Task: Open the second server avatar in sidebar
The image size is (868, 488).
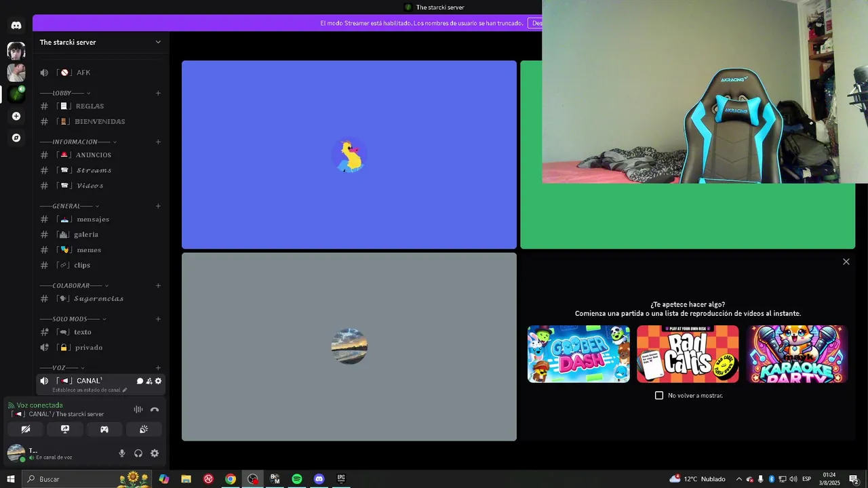Action: (16, 73)
